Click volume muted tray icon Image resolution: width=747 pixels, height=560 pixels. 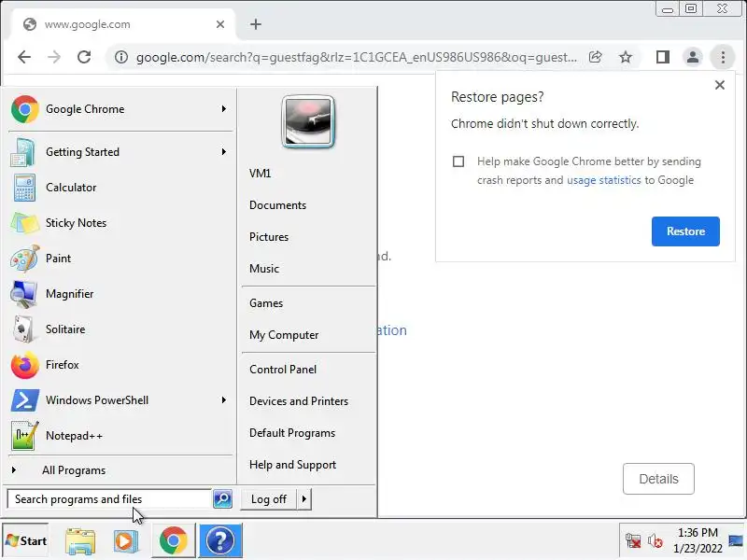pyautogui.click(x=655, y=541)
